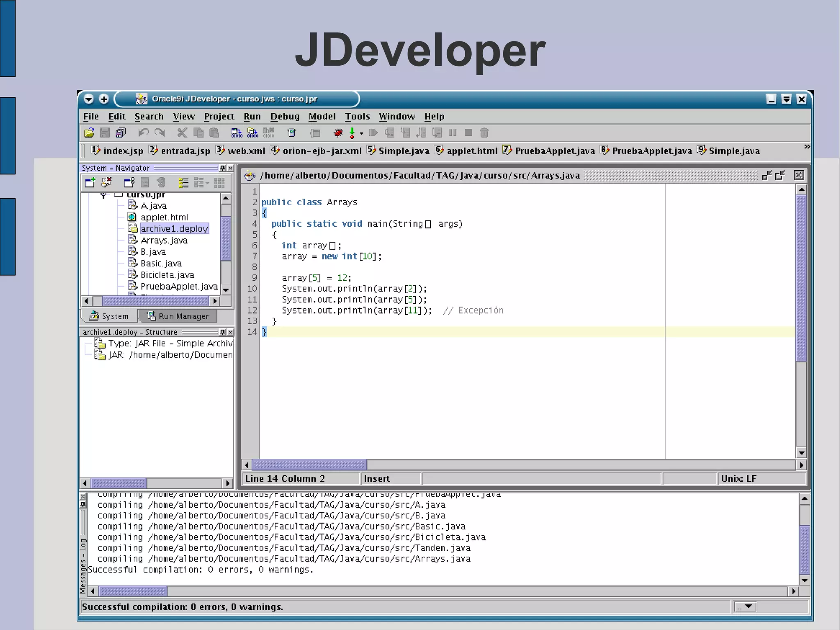
Task: Select Arrays.java in the Navigator tree
Action: coord(164,240)
